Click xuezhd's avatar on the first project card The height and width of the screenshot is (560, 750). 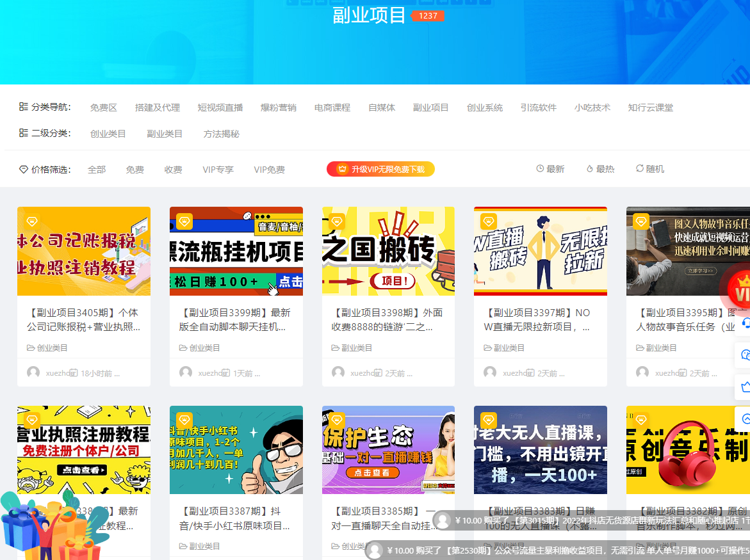34,372
